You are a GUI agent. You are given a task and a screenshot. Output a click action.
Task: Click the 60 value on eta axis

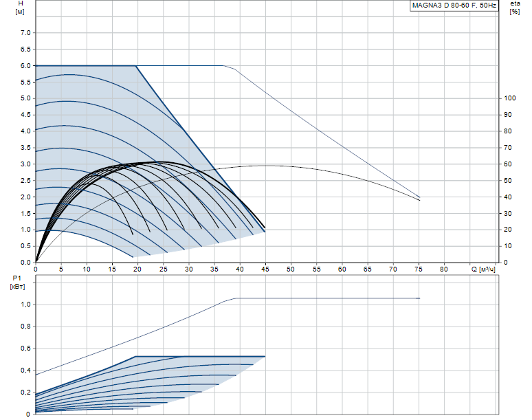click(507, 164)
